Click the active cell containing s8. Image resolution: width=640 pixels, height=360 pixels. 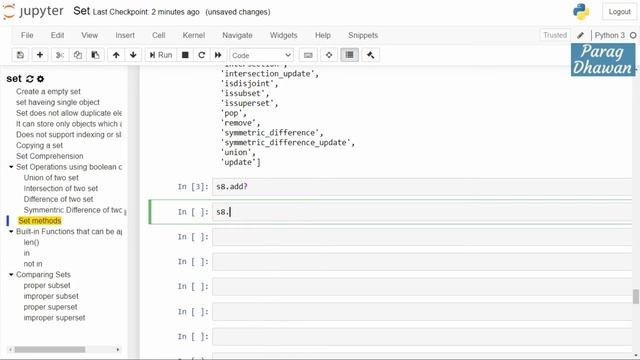click(422, 212)
